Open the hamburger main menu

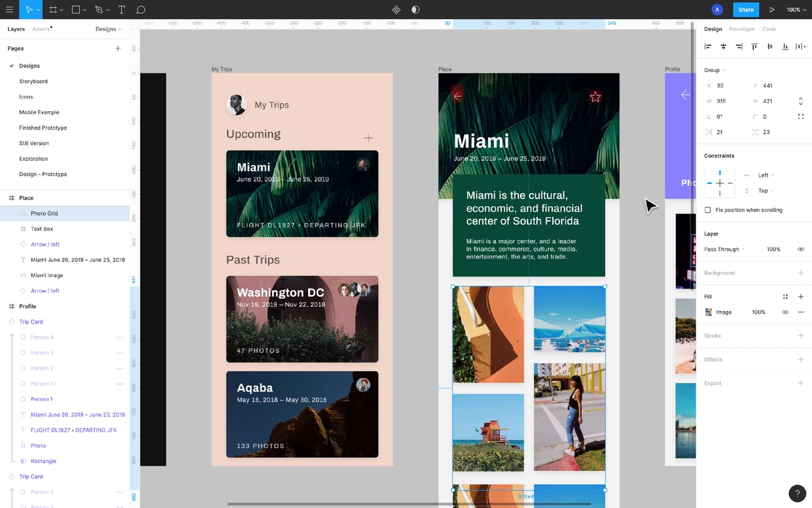[9, 10]
